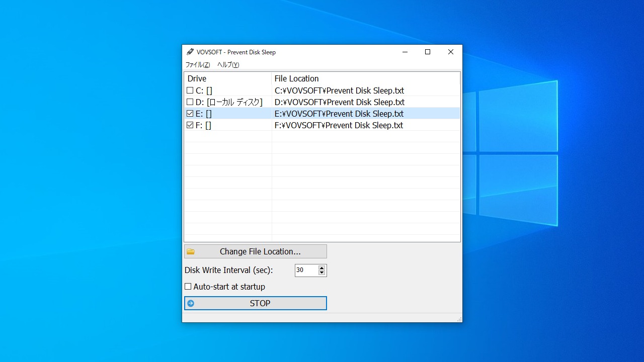The image size is (644, 362).
Task: Enable the C: drive checkbox
Action: click(x=190, y=90)
